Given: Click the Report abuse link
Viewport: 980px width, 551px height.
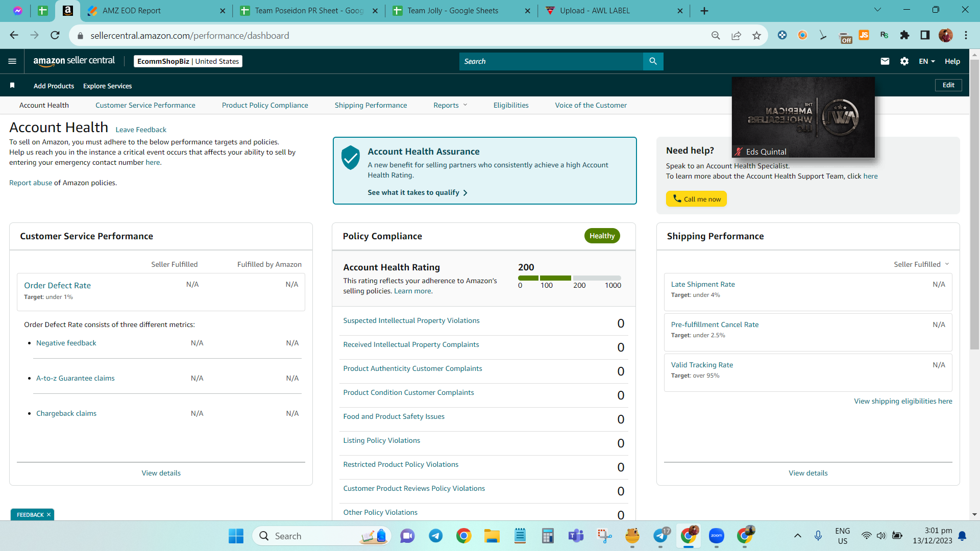Looking at the screenshot, I should point(31,183).
